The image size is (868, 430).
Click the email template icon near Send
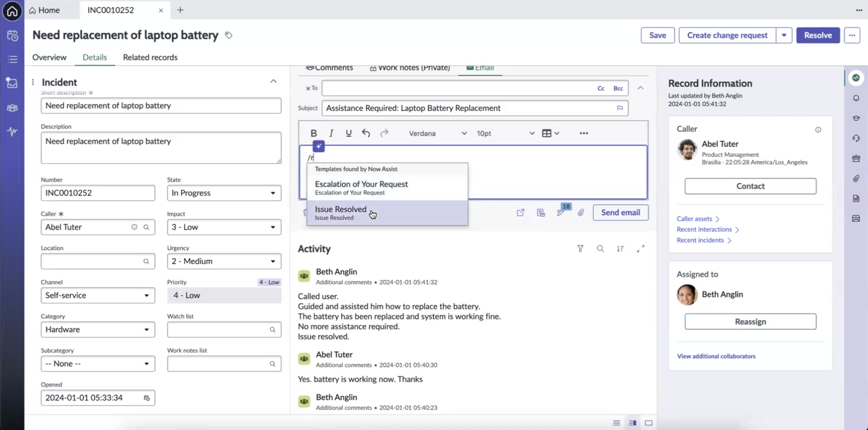(x=541, y=213)
